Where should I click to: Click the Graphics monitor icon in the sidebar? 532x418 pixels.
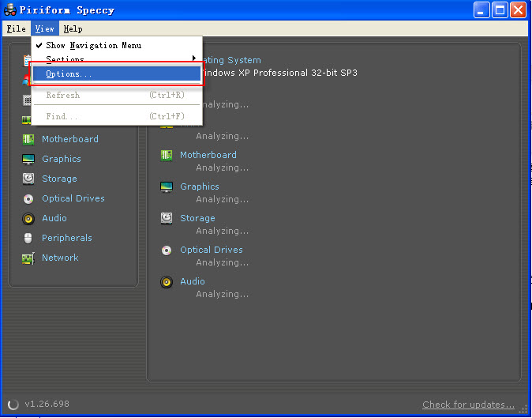28,159
